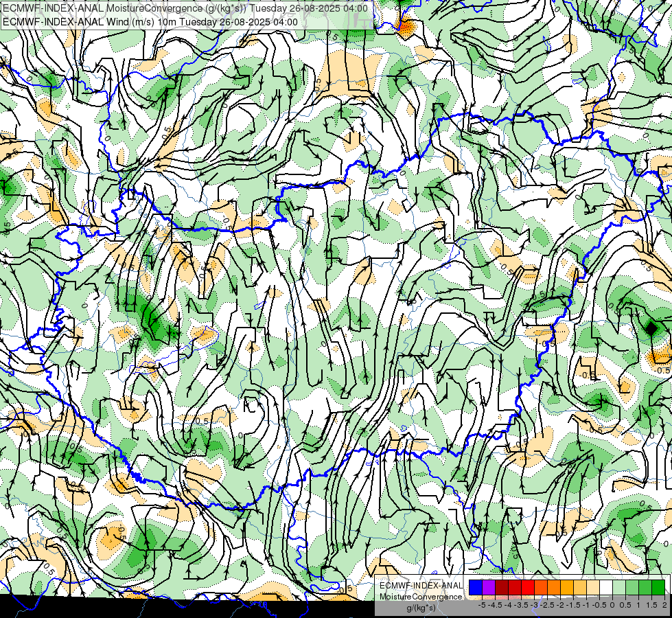Pick the orange swatch between -2.5 and -2
Screen dimensions: 672x618
pyautogui.click(x=554, y=588)
